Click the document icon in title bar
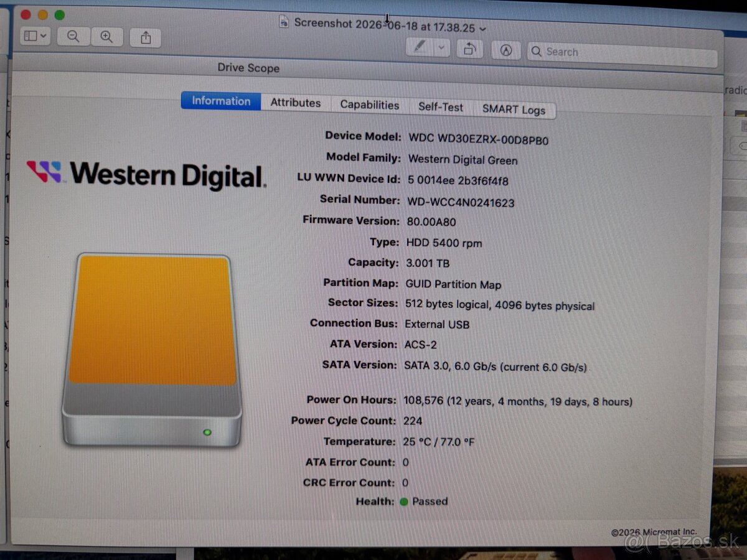 pos(284,22)
